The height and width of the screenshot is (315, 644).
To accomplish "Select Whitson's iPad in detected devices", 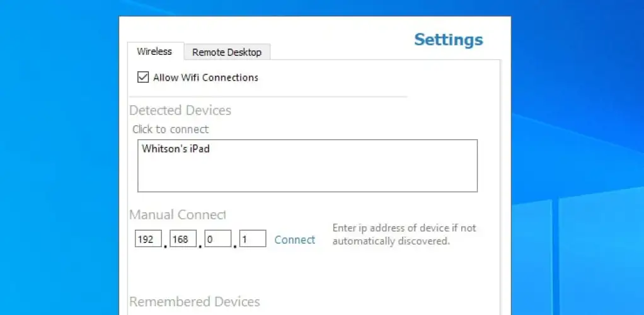I will [175, 149].
